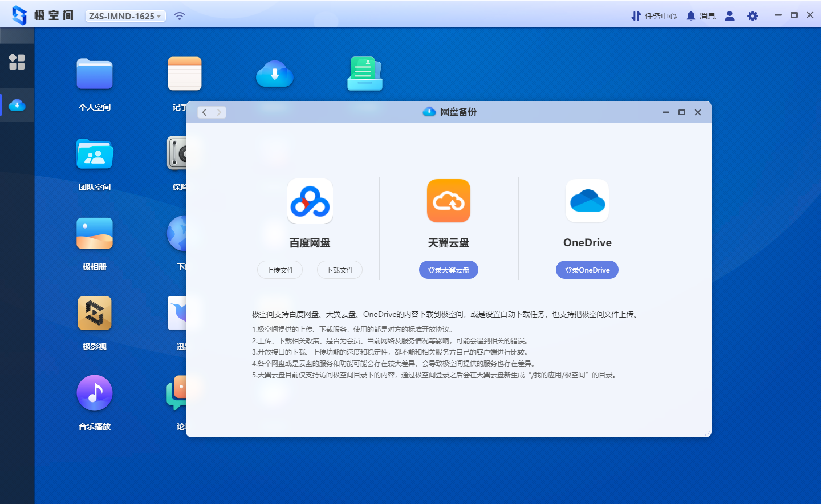Image resolution: width=821 pixels, height=504 pixels.
Task: Maximize the main 极空间 application window
Action: coord(794,15)
